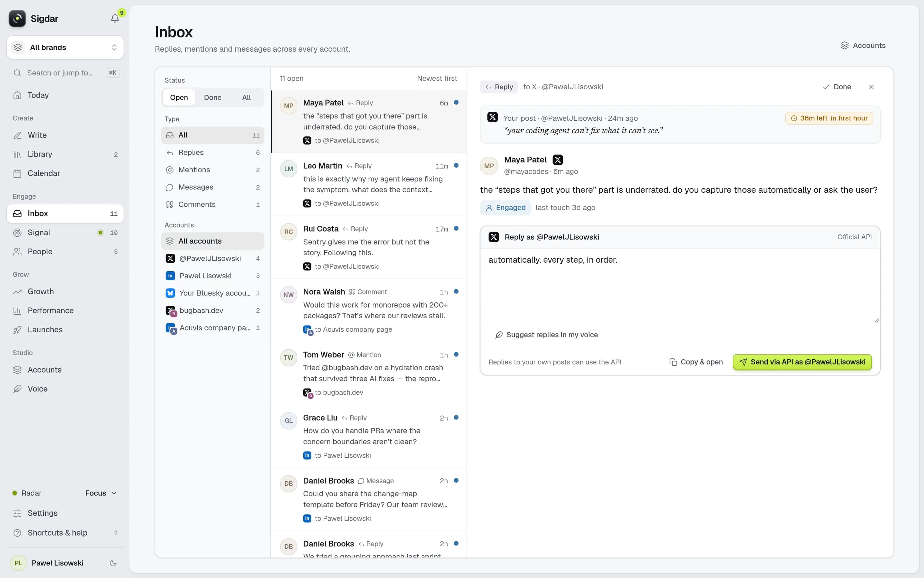
Task: Open the notifications bell
Action: (x=115, y=18)
